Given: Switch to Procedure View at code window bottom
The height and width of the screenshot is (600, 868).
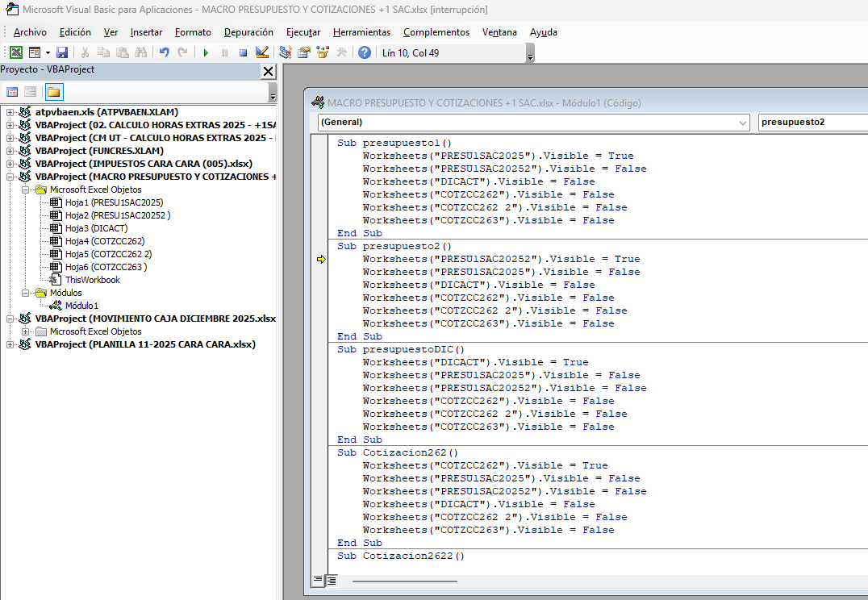Looking at the screenshot, I should (x=318, y=580).
